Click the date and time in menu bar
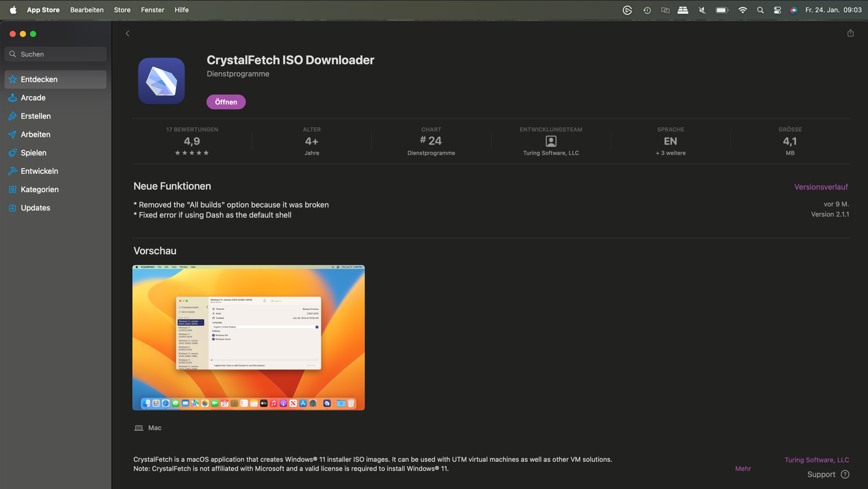This screenshot has height=489, width=868. coord(833,10)
